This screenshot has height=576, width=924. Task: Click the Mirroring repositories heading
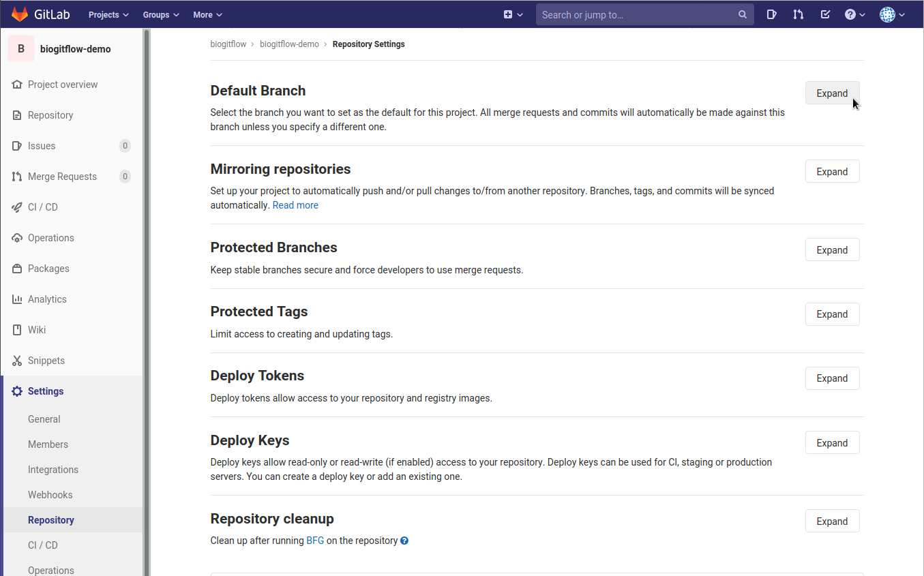[x=281, y=169]
